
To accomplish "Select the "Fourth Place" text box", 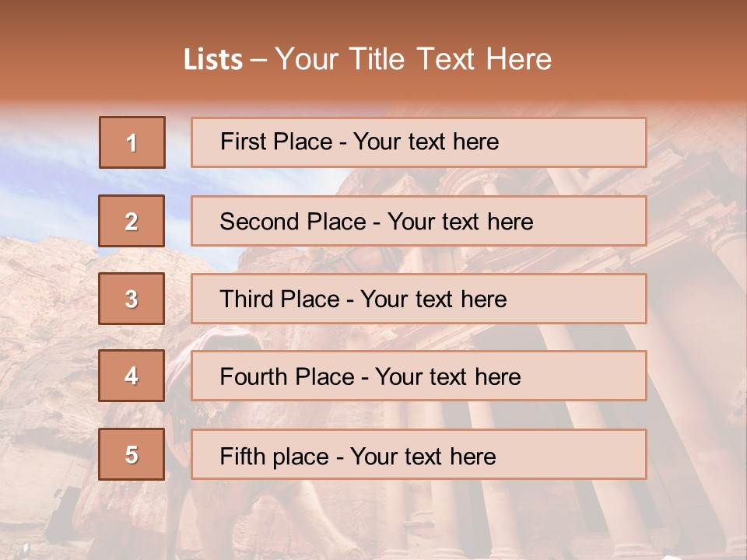I will click(419, 376).
